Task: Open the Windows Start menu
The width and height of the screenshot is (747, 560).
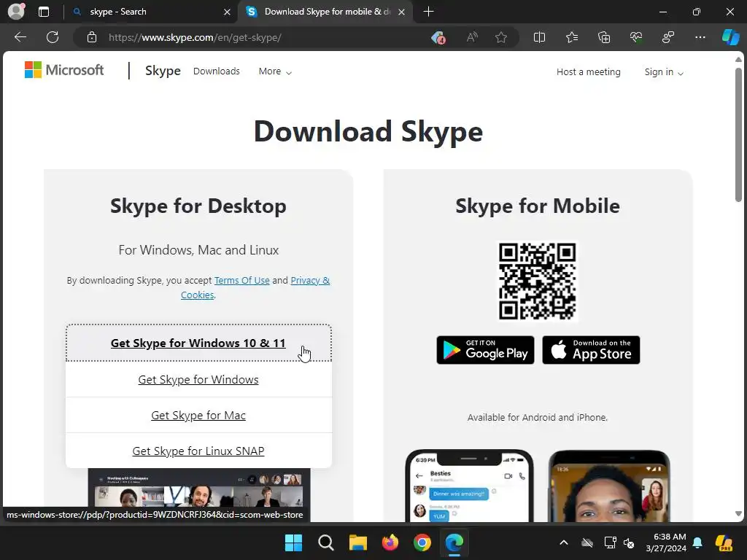Action: pyautogui.click(x=293, y=542)
